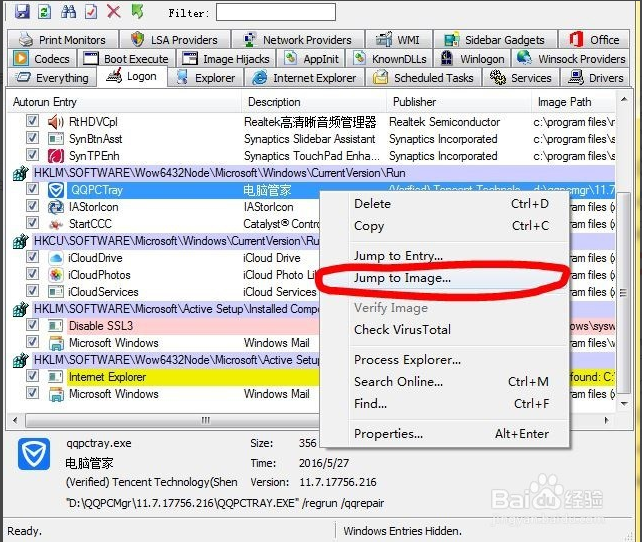Click the Image Path column header
The width and height of the screenshot is (642, 542).
(573, 102)
